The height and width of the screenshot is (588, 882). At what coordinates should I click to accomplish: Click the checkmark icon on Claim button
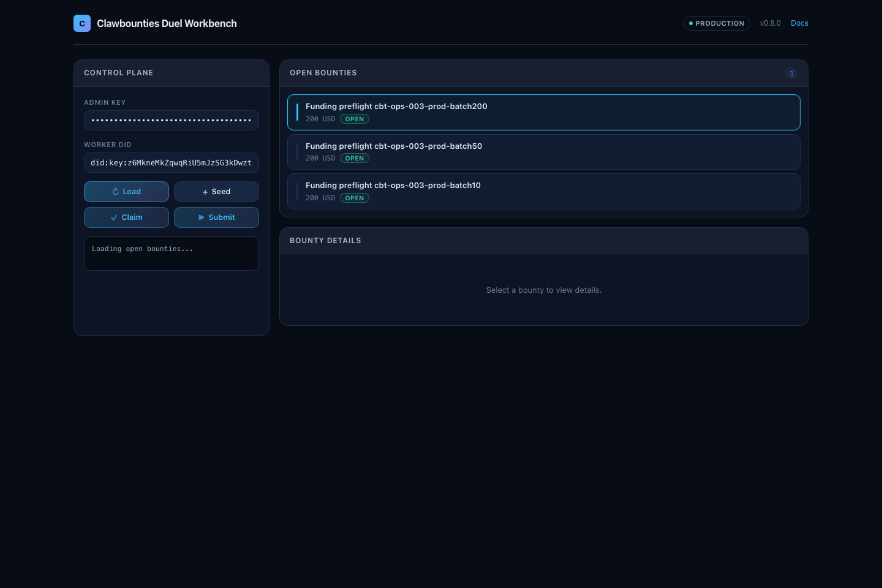(114, 217)
